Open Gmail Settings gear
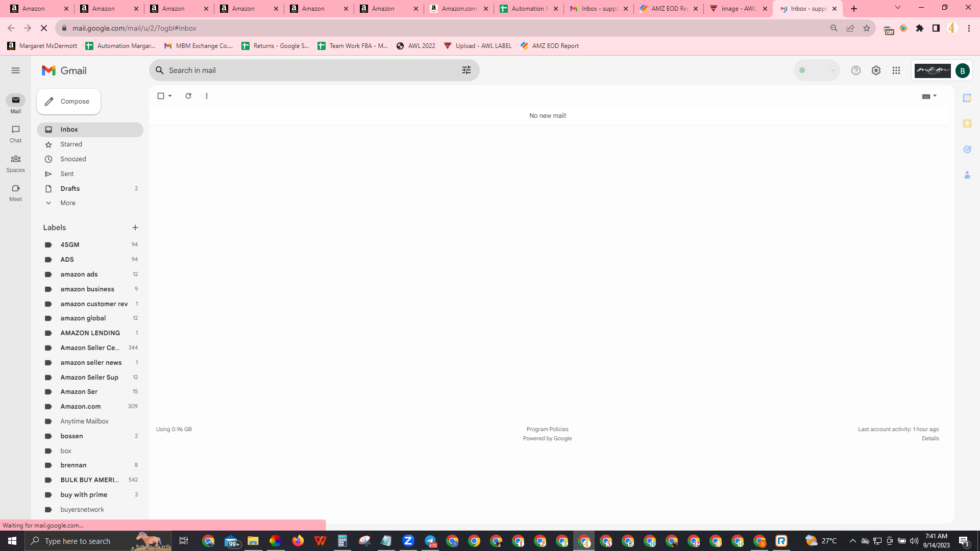 click(876, 70)
